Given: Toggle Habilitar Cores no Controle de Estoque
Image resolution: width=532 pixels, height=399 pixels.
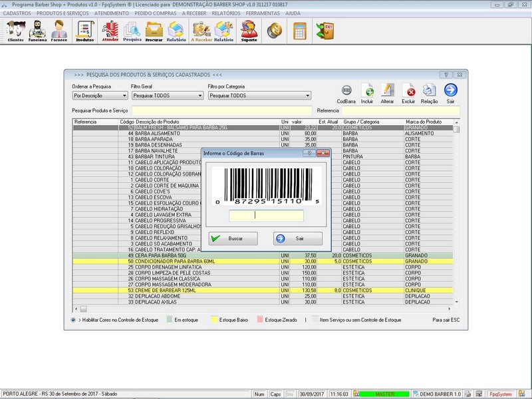Looking at the screenshot, I should 73,320.
